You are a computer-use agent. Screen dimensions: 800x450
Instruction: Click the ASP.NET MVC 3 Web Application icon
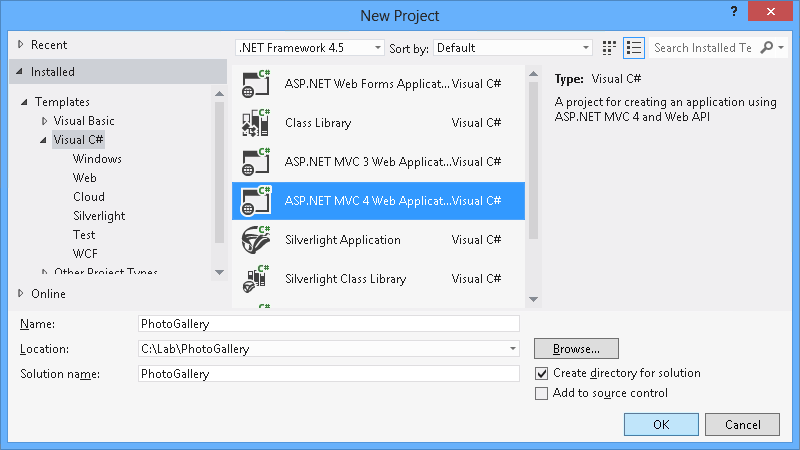pos(256,162)
